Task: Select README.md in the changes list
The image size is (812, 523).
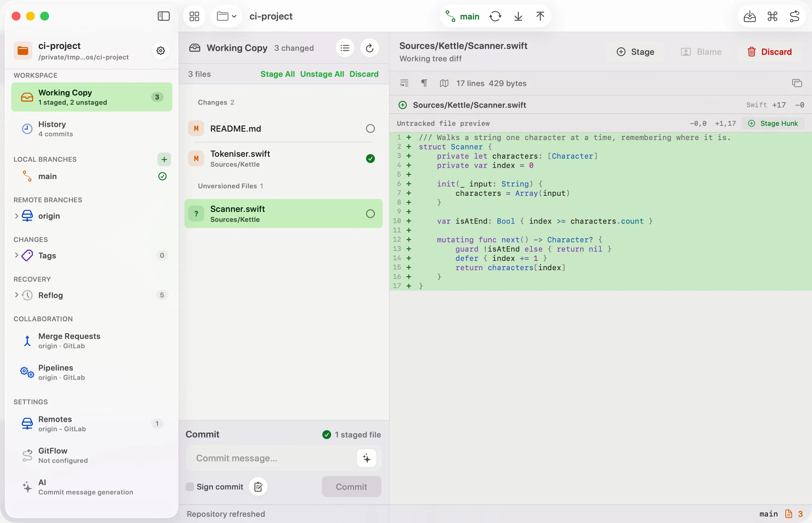Action: (x=283, y=129)
